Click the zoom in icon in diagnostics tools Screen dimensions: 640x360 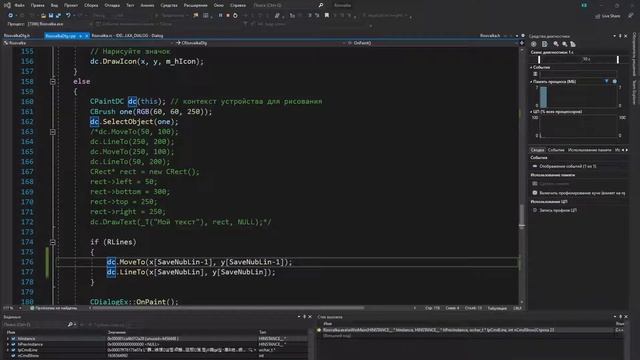tap(556, 44)
